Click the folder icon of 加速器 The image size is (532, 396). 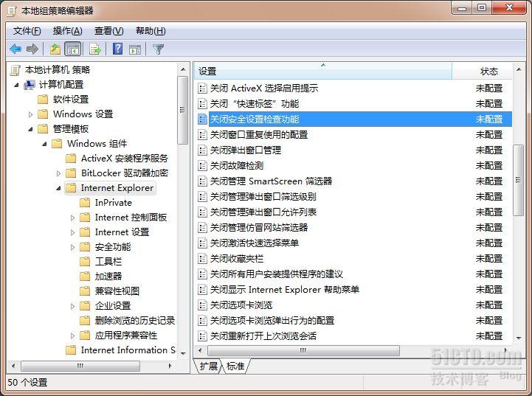[x=85, y=277]
